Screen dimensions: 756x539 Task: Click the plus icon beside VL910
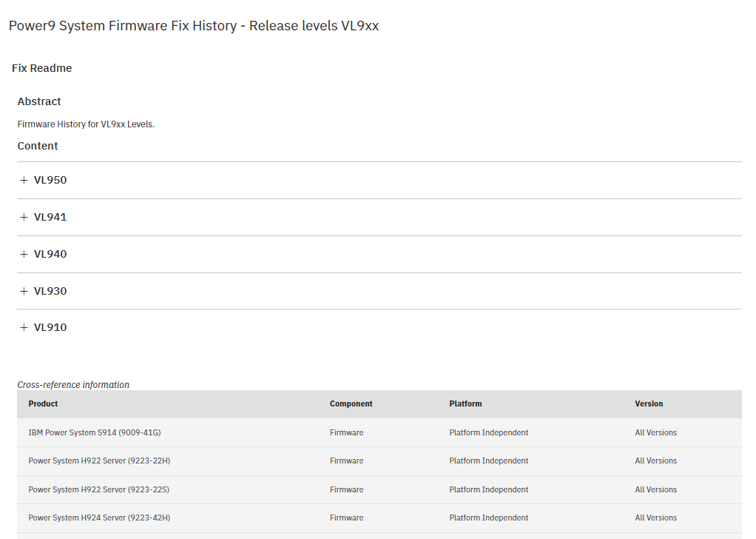point(24,327)
